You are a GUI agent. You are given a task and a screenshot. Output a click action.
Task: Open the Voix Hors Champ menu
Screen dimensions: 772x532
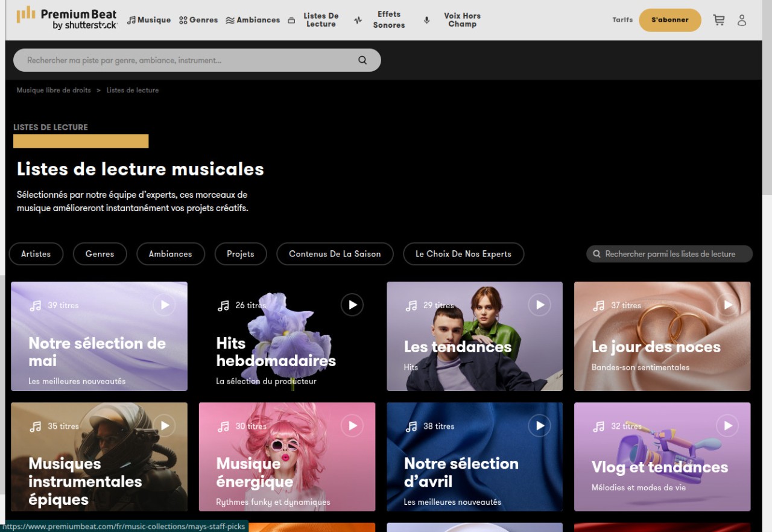454,20
